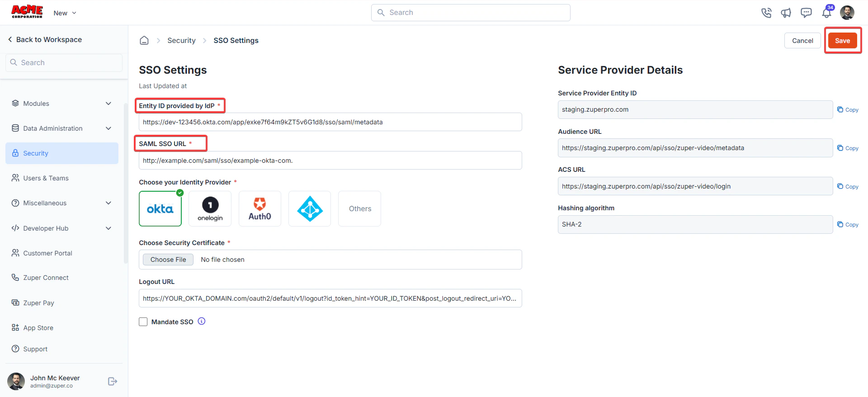
Task: Open the user avatar at top right
Action: [x=847, y=13]
